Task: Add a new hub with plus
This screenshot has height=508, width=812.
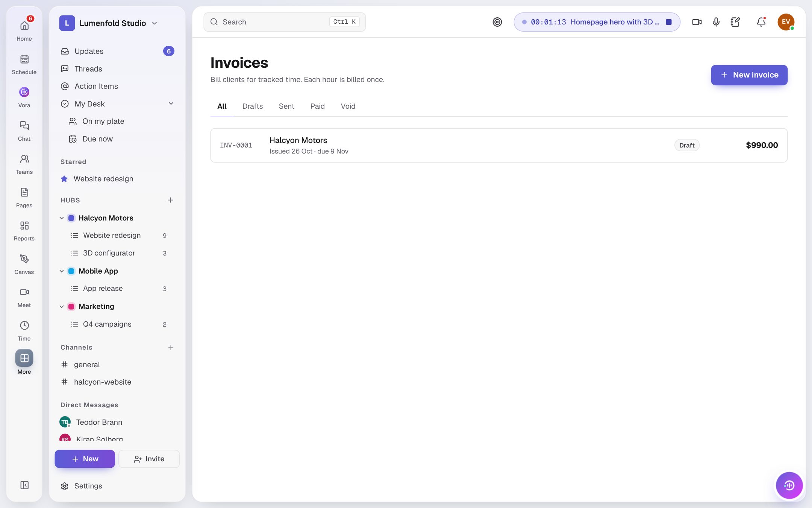Action: [x=170, y=200]
